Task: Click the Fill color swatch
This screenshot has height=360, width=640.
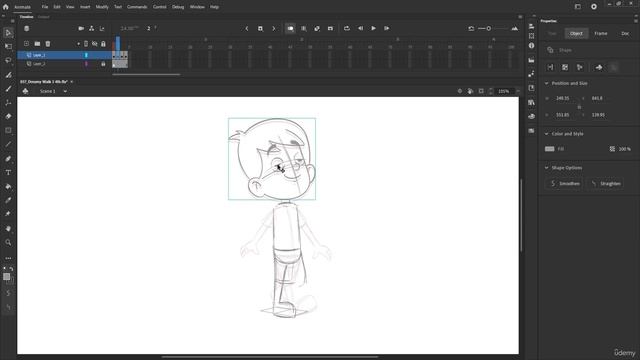Action: point(549,149)
